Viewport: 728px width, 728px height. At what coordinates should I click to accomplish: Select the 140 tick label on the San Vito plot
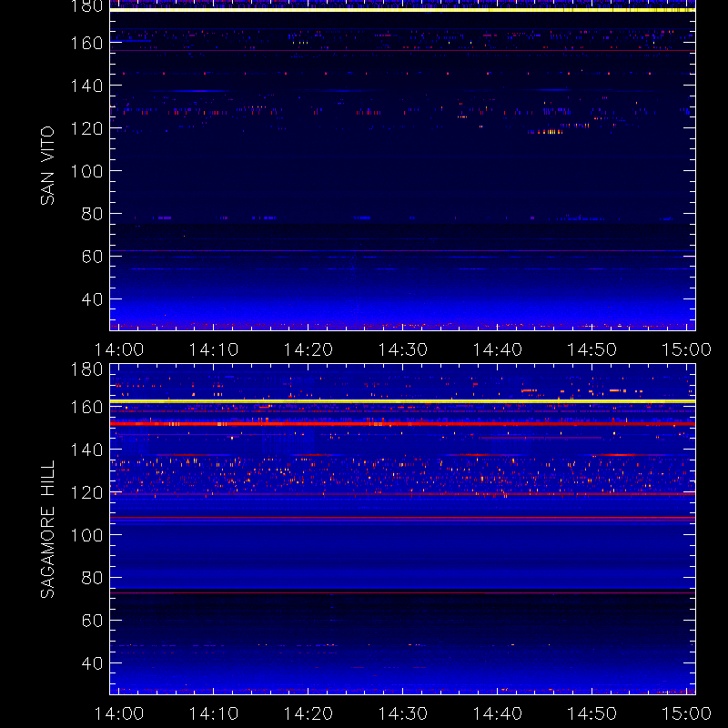click(86, 86)
